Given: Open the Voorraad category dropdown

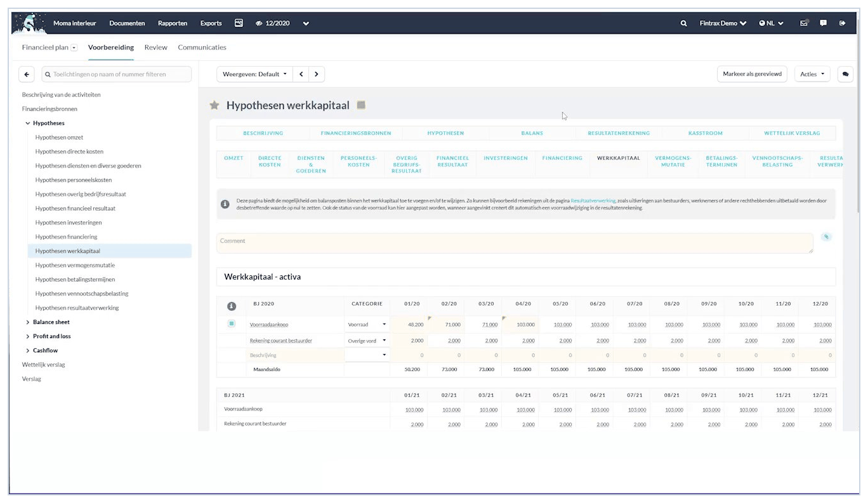Looking at the screenshot, I should click(367, 324).
